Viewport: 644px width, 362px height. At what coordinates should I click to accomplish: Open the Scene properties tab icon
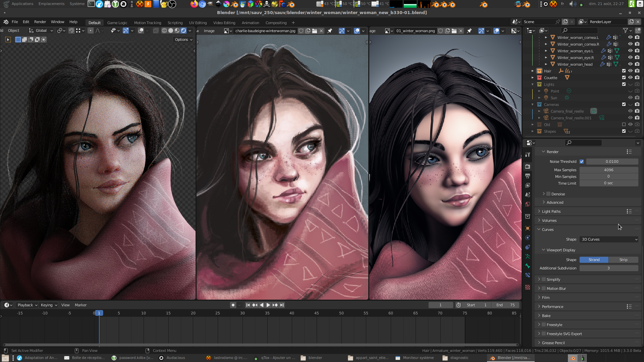pos(528,194)
